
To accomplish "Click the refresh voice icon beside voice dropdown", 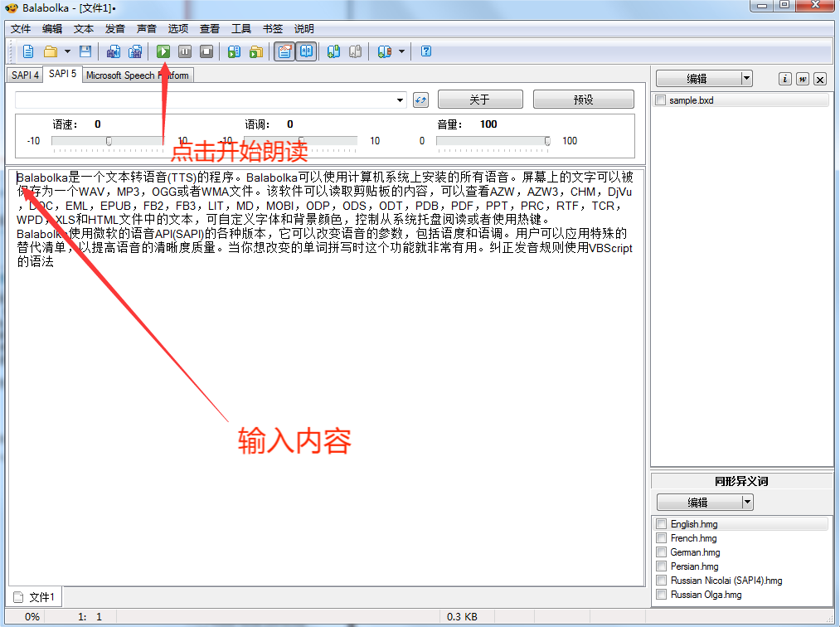I will [420, 100].
